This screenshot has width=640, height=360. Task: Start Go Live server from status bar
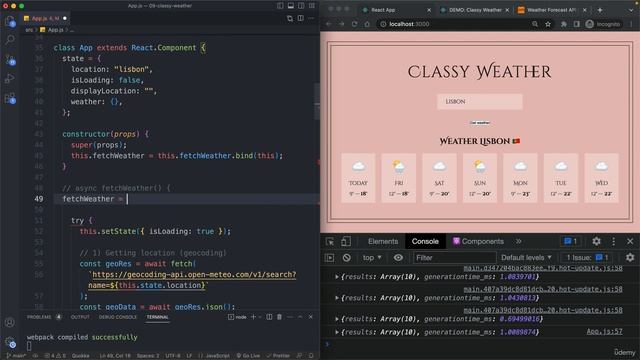(x=248, y=356)
